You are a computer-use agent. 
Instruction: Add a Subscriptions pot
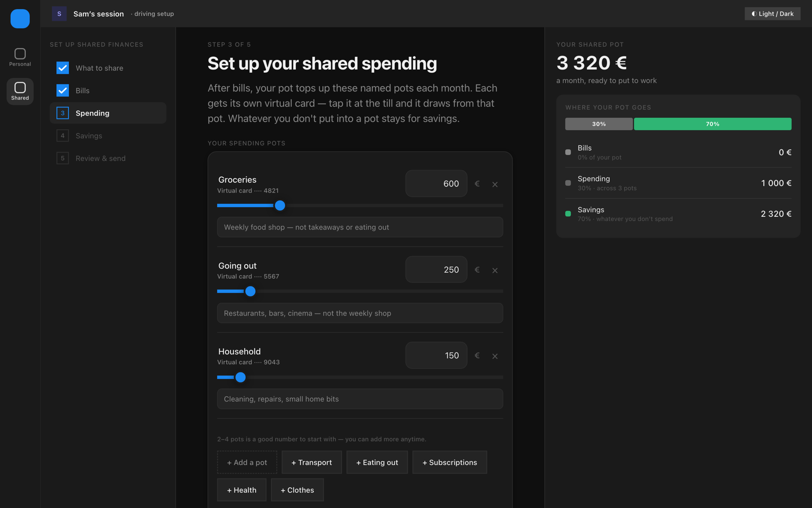tap(450, 462)
